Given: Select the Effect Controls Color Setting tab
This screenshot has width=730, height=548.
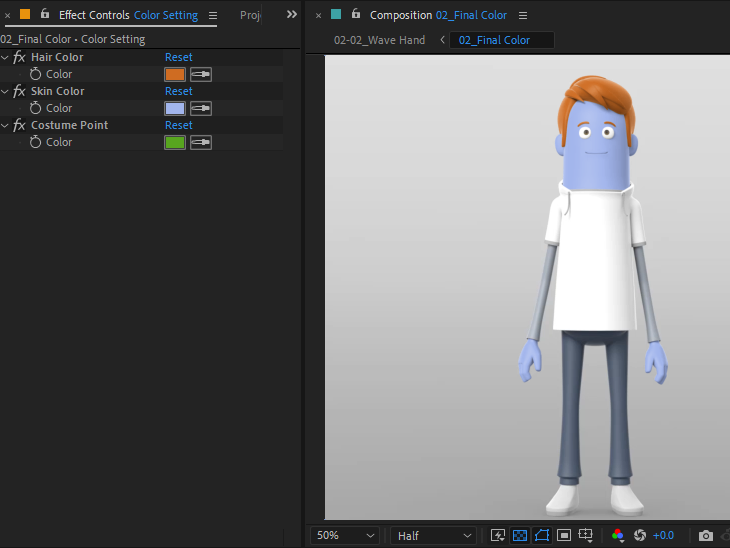Looking at the screenshot, I should tap(128, 15).
